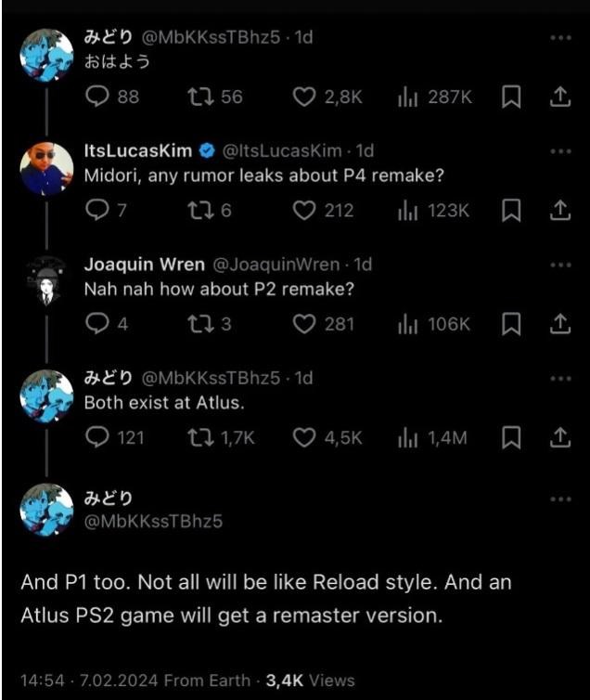
Task: Open more options on ItsLucasKim's tweet
Action: tap(560, 151)
